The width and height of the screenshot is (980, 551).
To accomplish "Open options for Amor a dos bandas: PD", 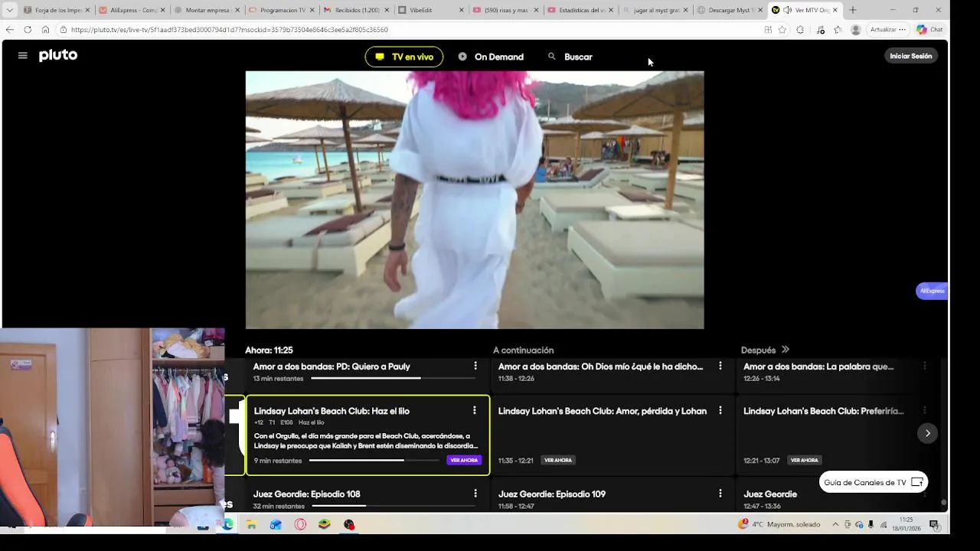I will 475,366.
